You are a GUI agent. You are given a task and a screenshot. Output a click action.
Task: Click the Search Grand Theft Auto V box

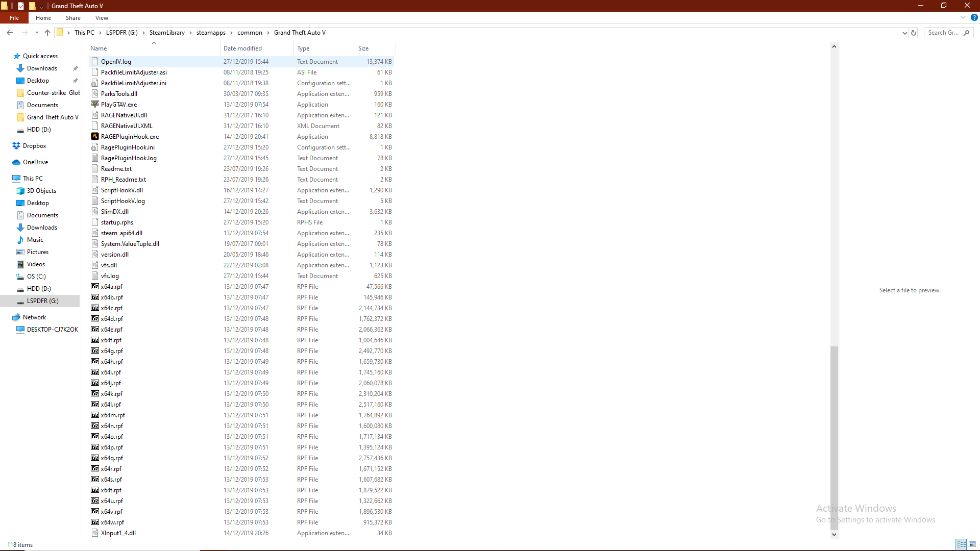(943, 33)
